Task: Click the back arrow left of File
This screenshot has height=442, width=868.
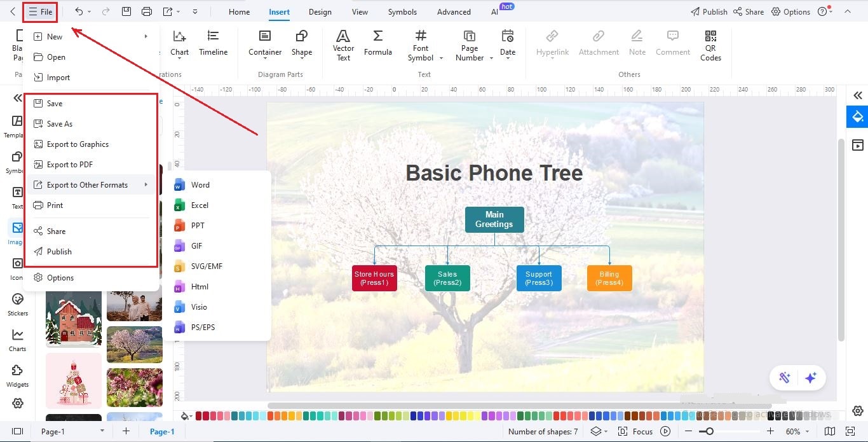Action: tap(13, 11)
